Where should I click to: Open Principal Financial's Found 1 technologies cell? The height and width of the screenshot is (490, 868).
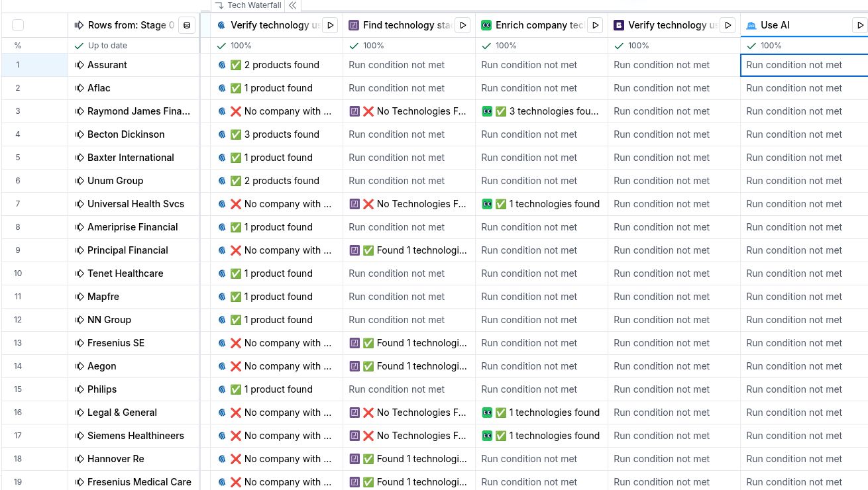pyautogui.click(x=409, y=250)
